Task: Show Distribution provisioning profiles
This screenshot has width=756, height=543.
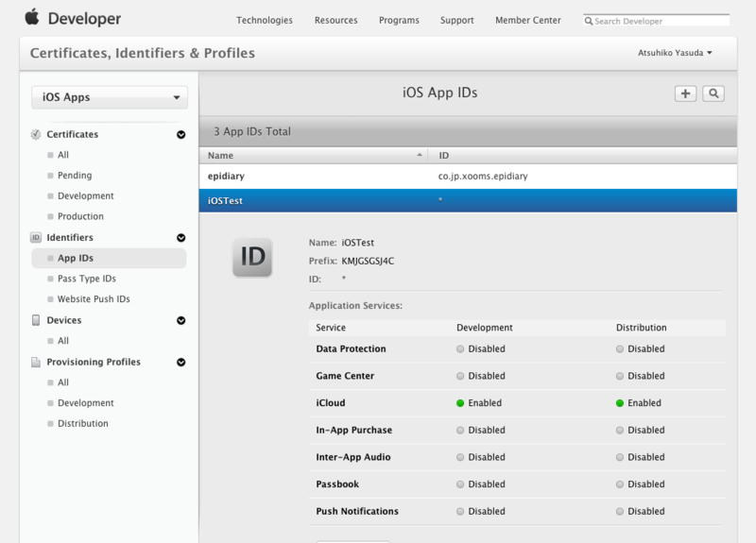Action: [x=83, y=423]
